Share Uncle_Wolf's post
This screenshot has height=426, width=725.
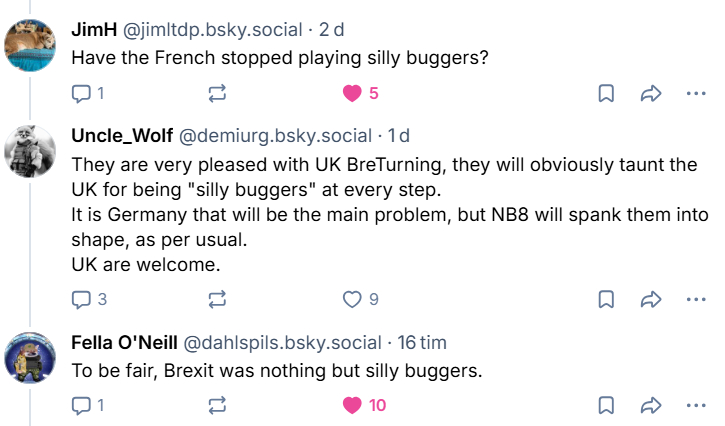[651, 299]
